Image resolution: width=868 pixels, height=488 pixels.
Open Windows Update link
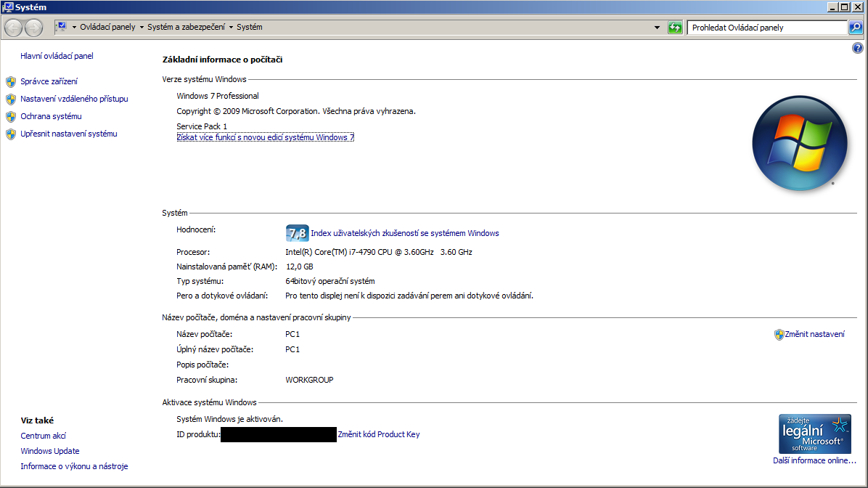click(x=50, y=451)
